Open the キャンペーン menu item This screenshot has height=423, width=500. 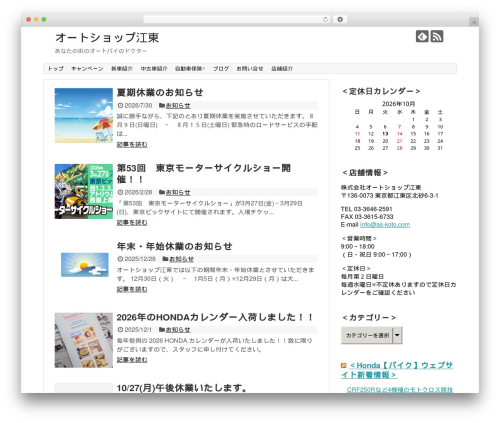(87, 69)
